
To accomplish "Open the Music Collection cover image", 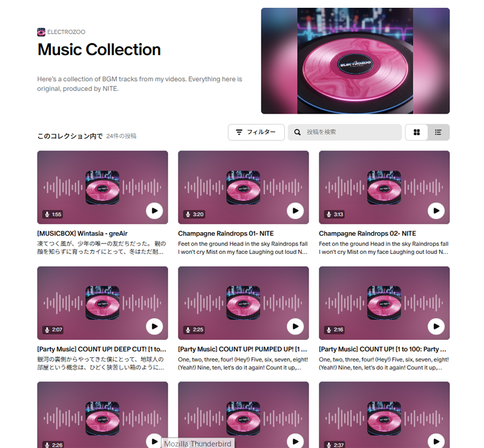I will tap(355, 61).
